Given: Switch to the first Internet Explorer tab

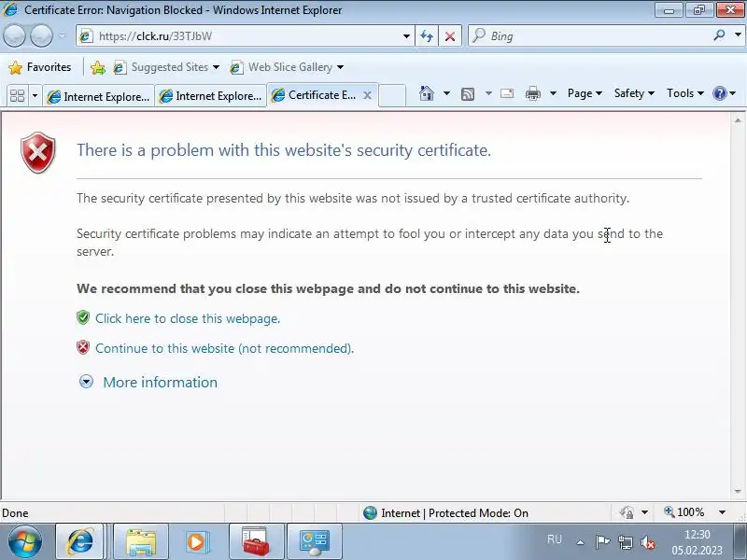Looking at the screenshot, I should click(x=98, y=96).
